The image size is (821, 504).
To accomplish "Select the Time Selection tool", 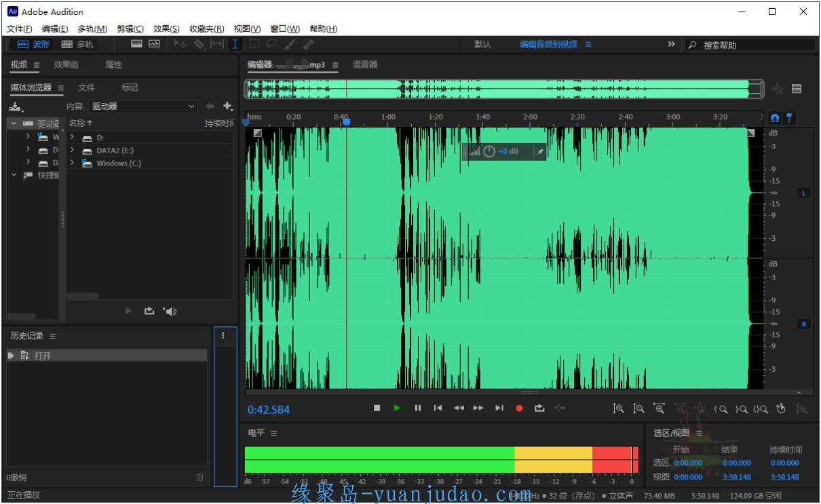I will coord(235,44).
